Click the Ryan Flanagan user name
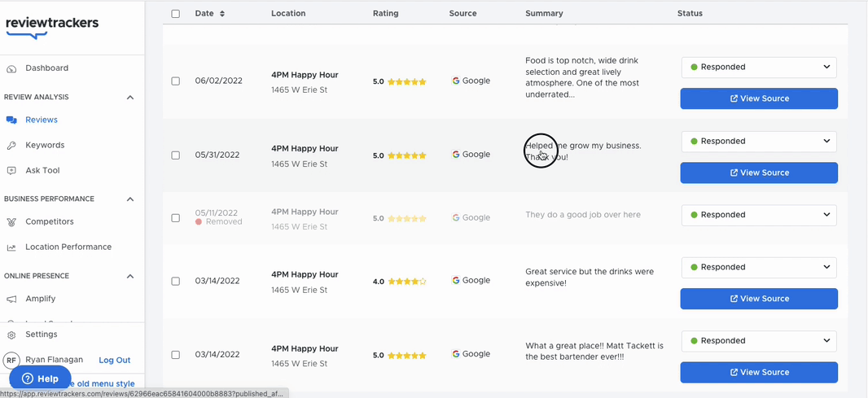Screen dimensions: 868x398 coord(55,360)
